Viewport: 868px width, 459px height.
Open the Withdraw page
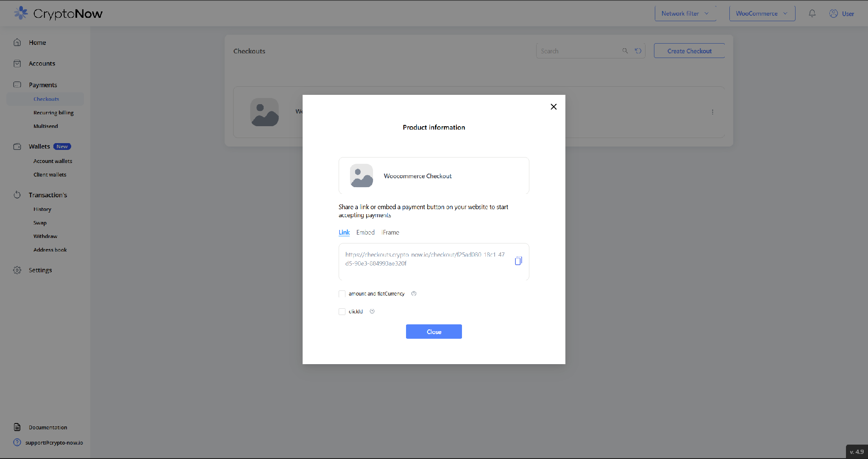[x=45, y=236]
